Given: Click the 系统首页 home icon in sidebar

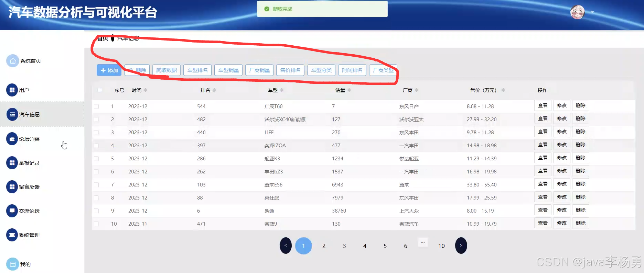Looking at the screenshot, I should pyautogui.click(x=12, y=61).
